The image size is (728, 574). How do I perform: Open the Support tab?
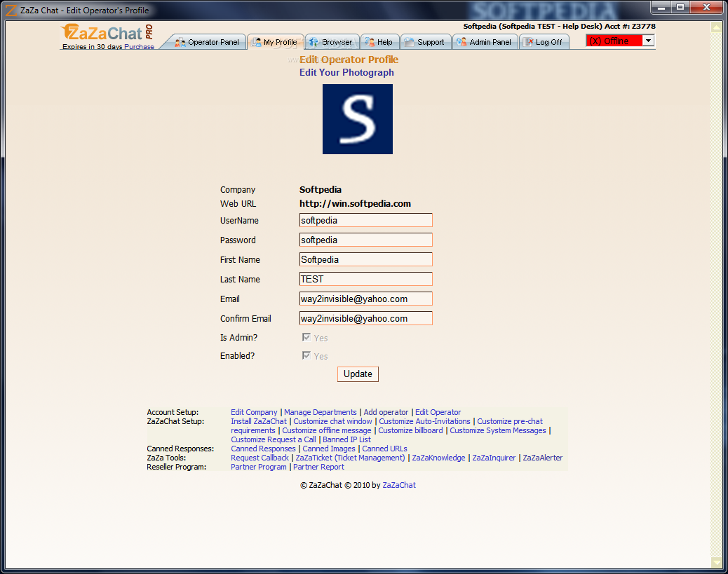click(425, 42)
